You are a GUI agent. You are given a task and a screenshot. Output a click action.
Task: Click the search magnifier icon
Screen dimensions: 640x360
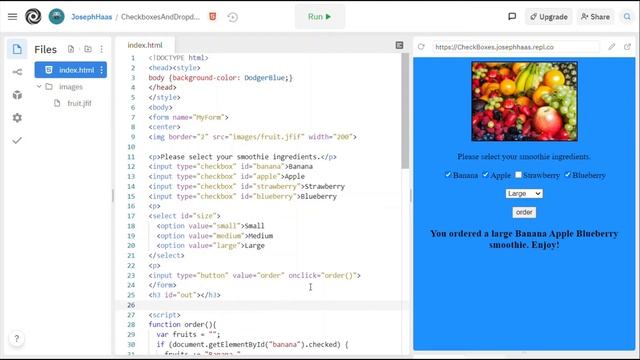[627, 17]
